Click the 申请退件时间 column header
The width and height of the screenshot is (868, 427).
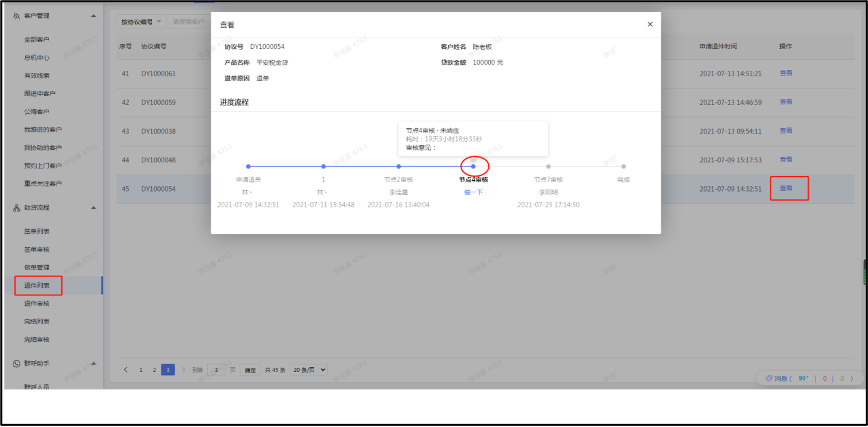(719, 46)
